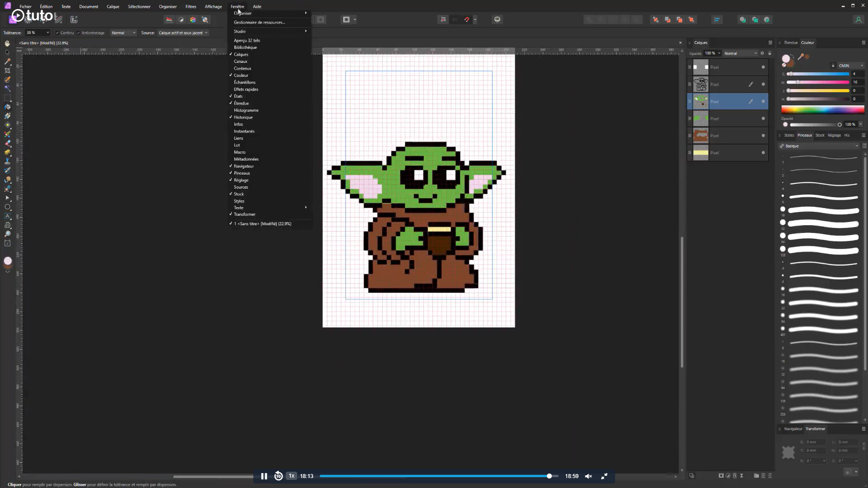Pause the video playback
Viewport: 868px width, 488px height.
pyautogui.click(x=264, y=476)
